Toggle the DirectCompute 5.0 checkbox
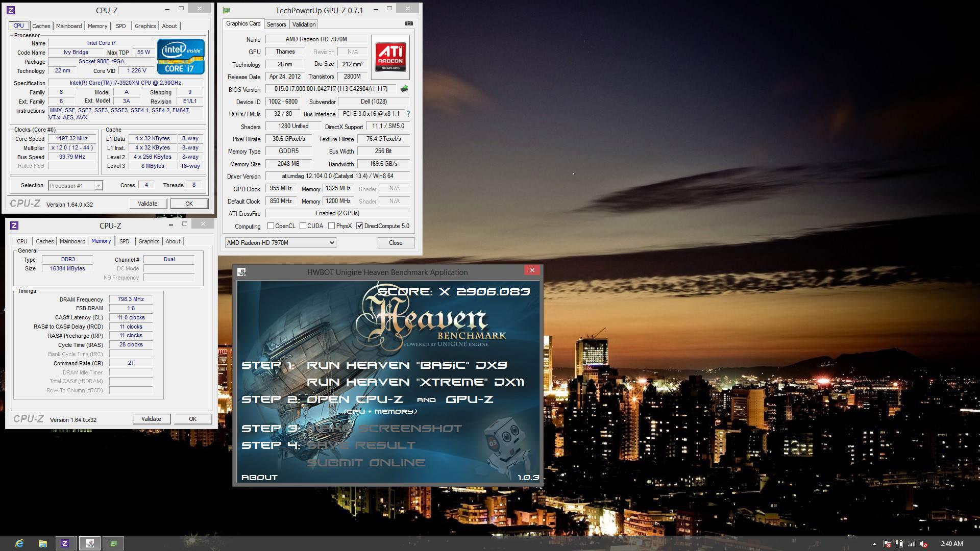 pyautogui.click(x=359, y=226)
